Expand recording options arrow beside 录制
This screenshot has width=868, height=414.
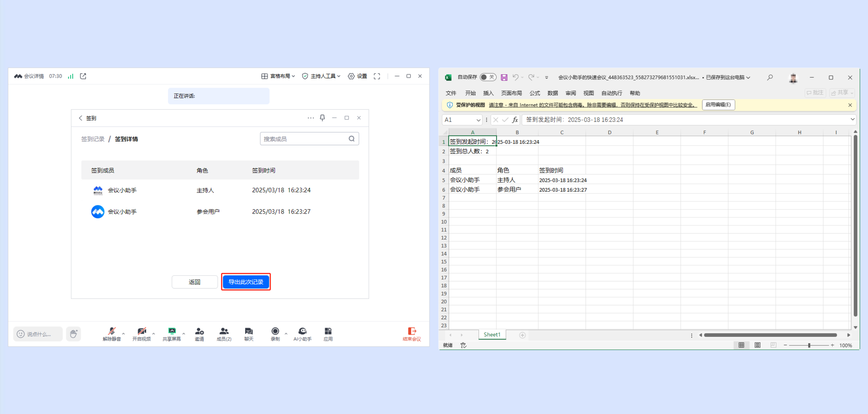pos(286,334)
